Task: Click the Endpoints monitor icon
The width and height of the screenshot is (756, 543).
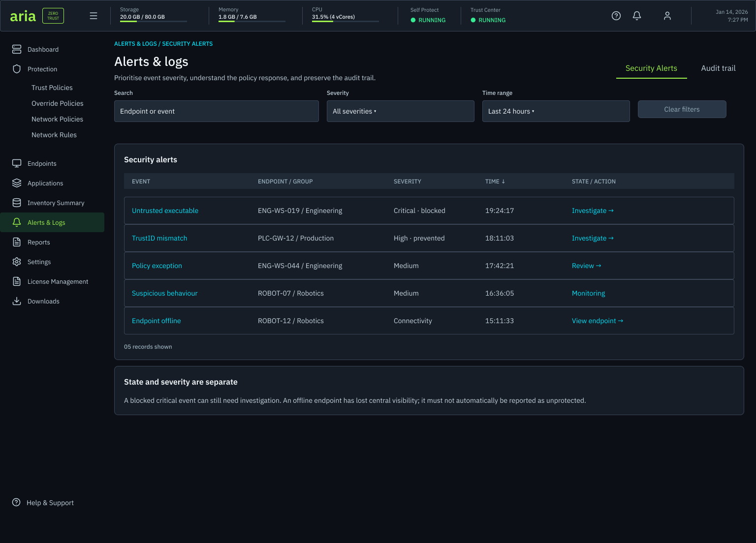Action: point(17,163)
